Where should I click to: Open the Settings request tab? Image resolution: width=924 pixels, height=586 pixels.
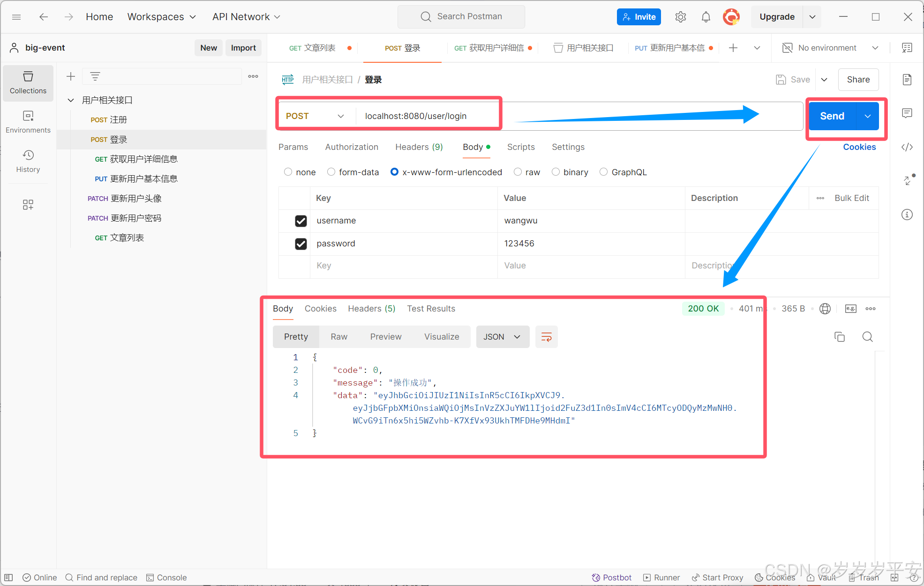[x=568, y=147]
